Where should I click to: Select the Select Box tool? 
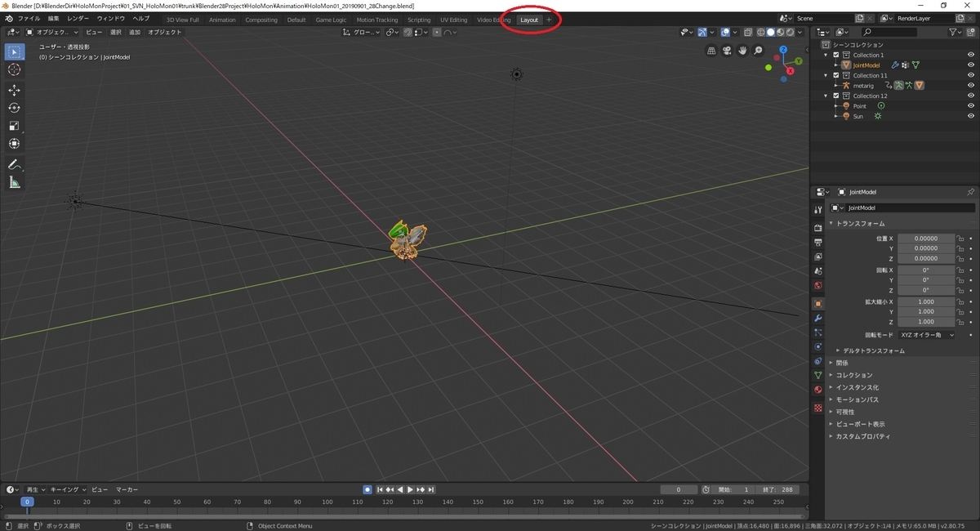[14, 52]
